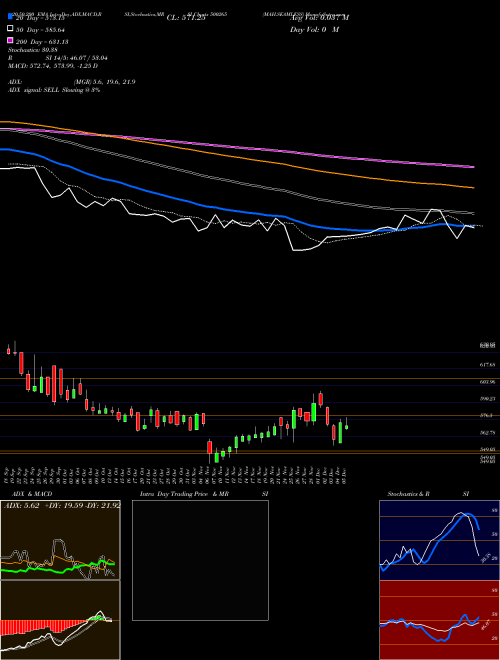Open the blue-background Stochastics mini chart

pyautogui.click(x=438, y=540)
